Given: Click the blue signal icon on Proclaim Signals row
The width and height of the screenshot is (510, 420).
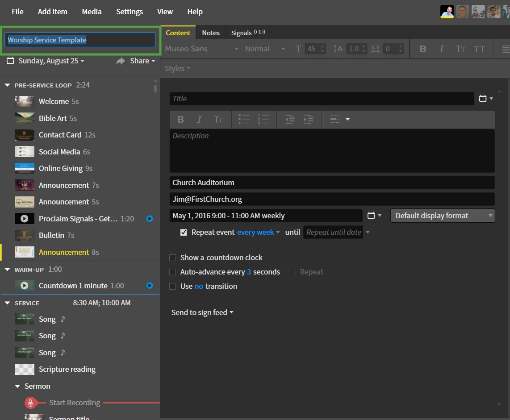Looking at the screenshot, I should (150, 219).
